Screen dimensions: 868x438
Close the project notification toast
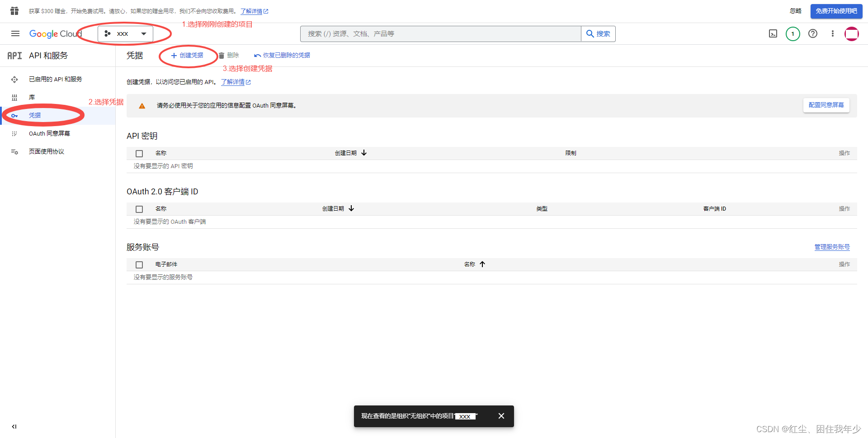pyautogui.click(x=501, y=416)
